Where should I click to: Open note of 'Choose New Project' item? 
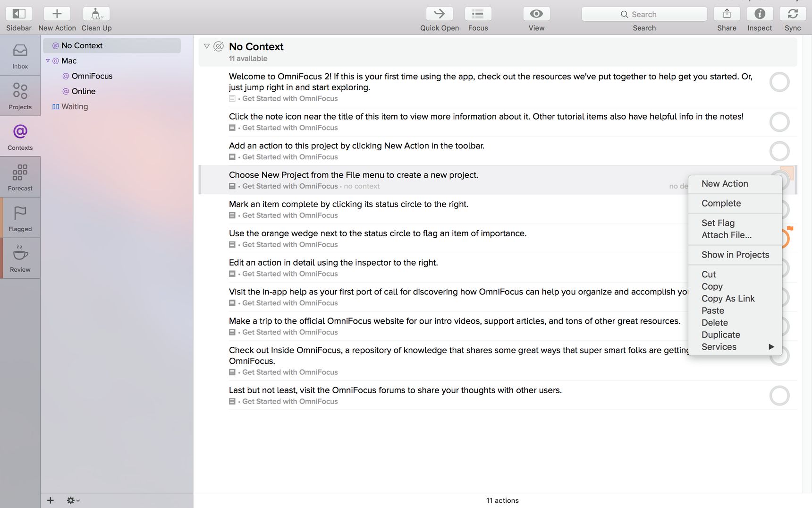[232, 187]
